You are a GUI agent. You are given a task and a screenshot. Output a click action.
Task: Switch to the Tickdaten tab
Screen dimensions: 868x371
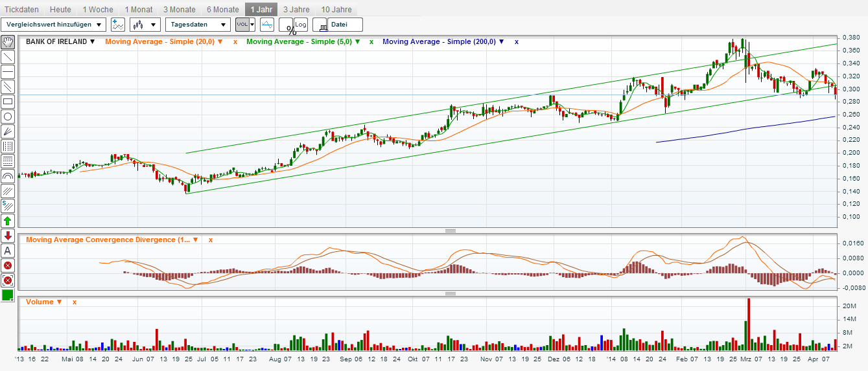(22, 10)
